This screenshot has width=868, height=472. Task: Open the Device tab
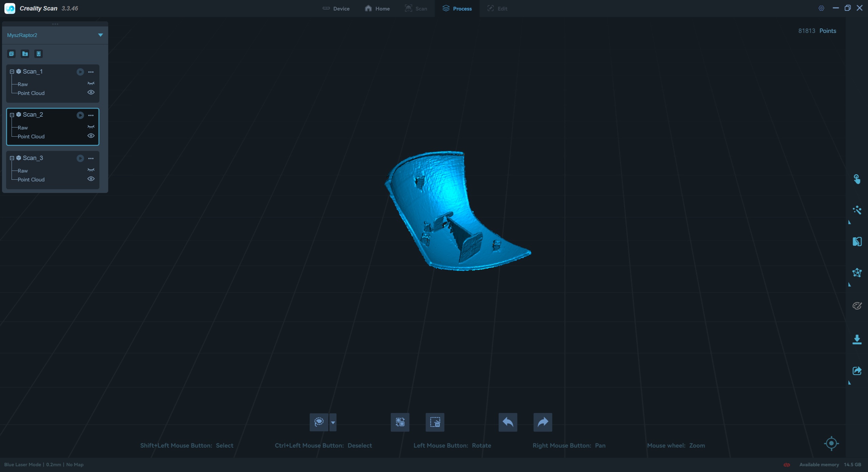336,8
